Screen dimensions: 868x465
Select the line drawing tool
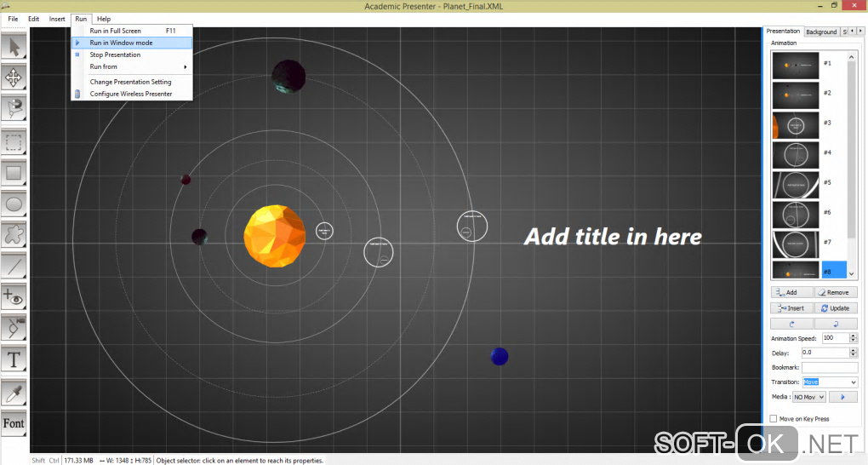[x=14, y=267]
